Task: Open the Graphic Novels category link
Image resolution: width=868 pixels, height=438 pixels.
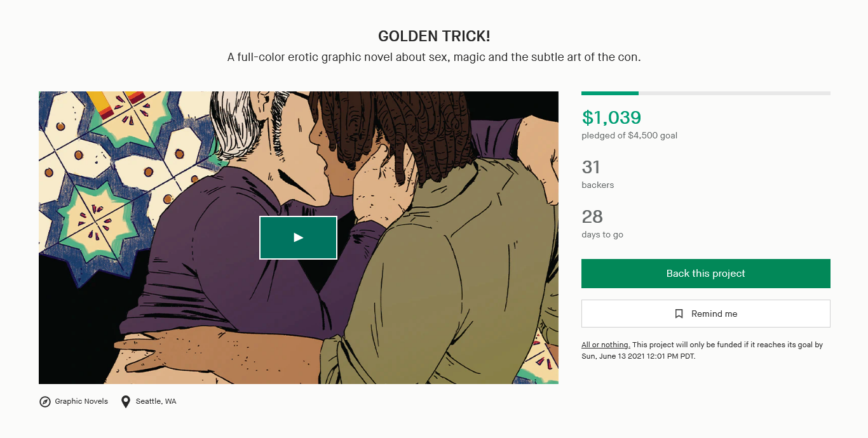Action: click(81, 401)
